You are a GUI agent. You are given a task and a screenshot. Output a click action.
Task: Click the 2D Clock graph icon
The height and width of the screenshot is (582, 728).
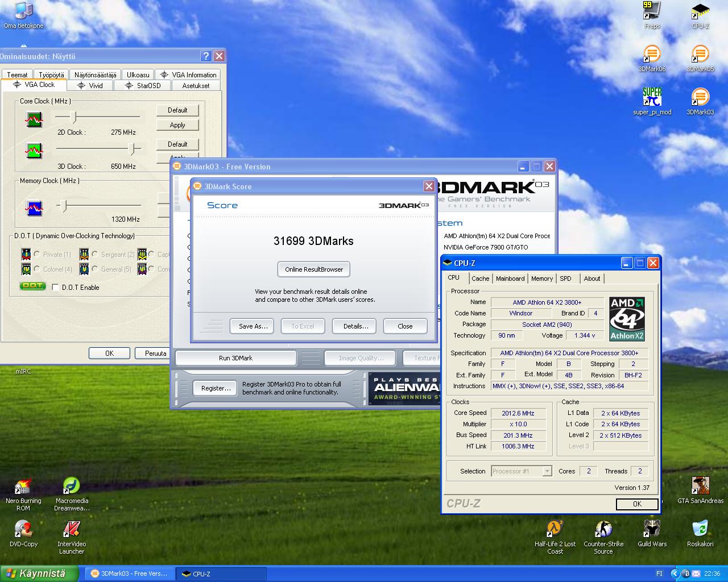pos(34,119)
